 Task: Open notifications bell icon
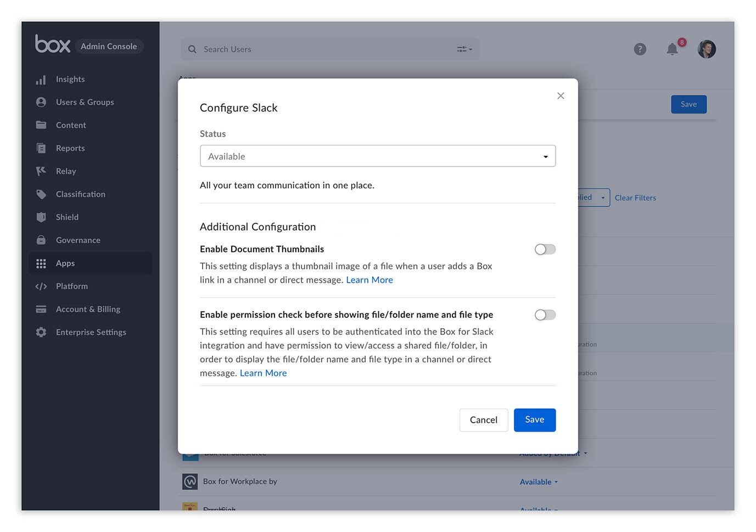click(x=672, y=49)
